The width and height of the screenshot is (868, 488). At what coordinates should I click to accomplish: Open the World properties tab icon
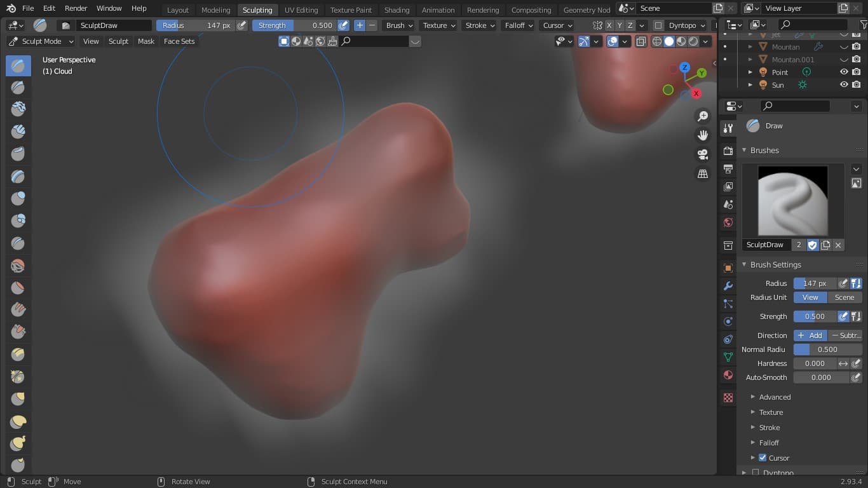(x=728, y=222)
